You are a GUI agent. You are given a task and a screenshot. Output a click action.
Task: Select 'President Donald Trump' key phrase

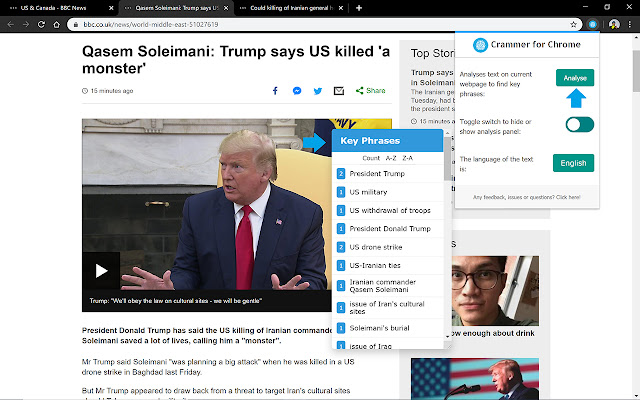[x=390, y=229]
